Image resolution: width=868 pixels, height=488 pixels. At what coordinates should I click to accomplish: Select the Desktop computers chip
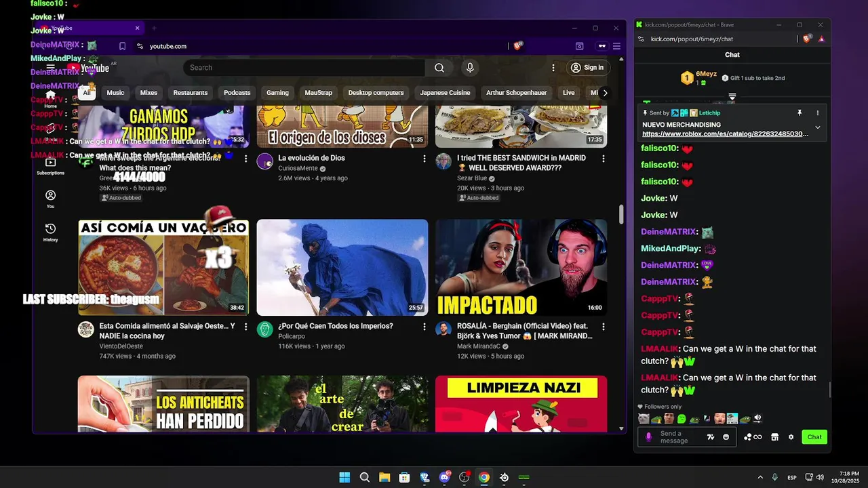[376, 93]
